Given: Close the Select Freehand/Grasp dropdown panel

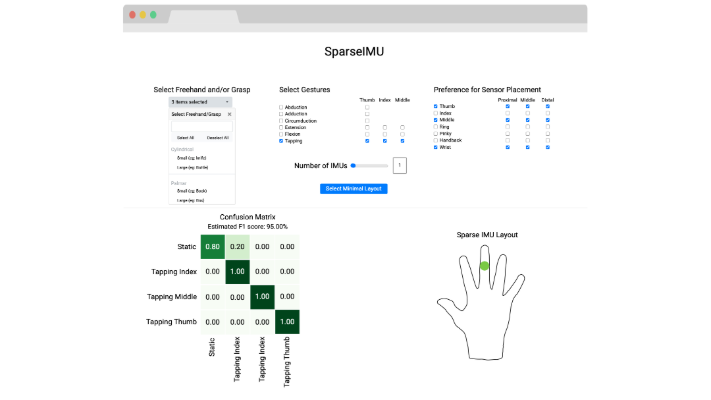Looking at the screenshot, I should pyautogui.click(x=229, y=115).
